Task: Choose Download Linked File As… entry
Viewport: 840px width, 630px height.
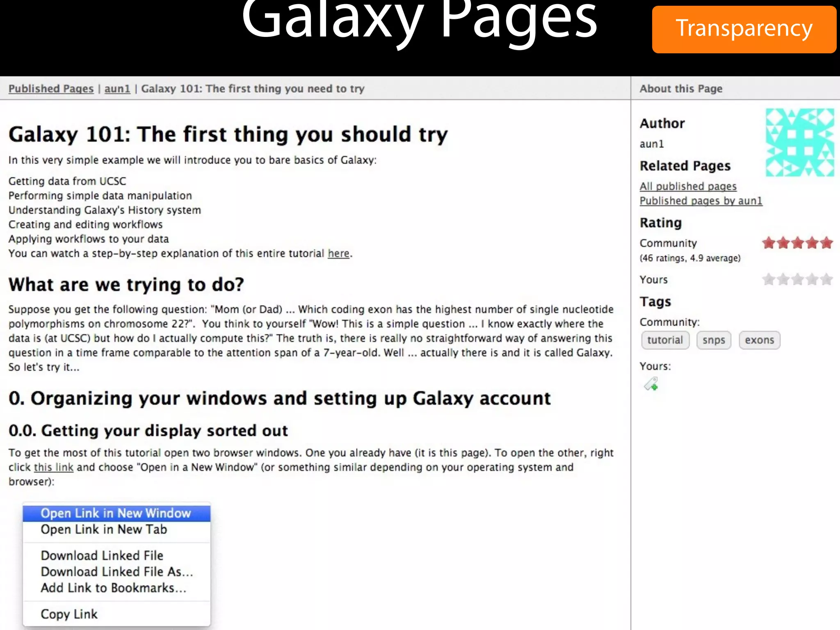Action: (116, 572)
